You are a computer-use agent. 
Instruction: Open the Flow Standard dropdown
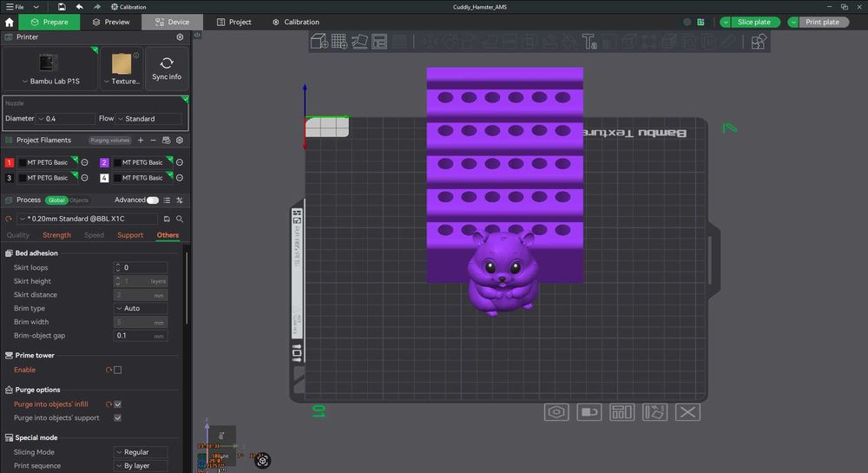click(x=149, y=118)
